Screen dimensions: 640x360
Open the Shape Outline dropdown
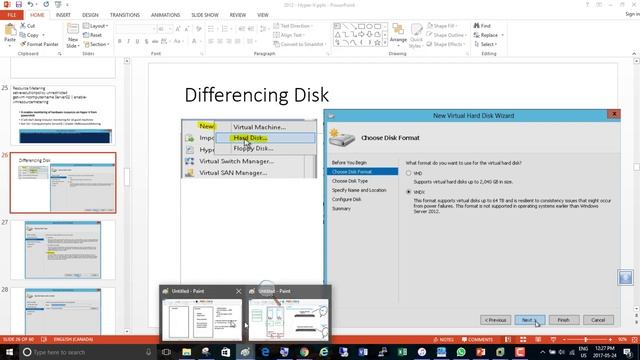pos(447,35)
